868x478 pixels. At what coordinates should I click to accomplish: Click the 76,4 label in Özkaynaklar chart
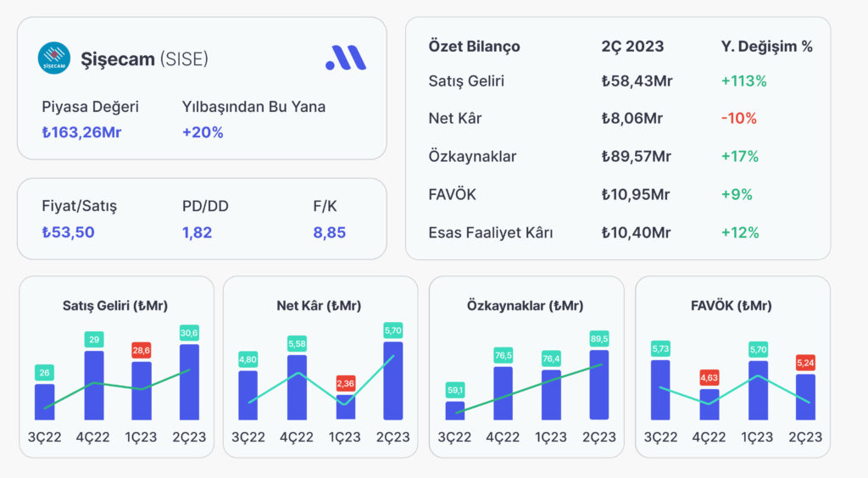coord(551,358)
